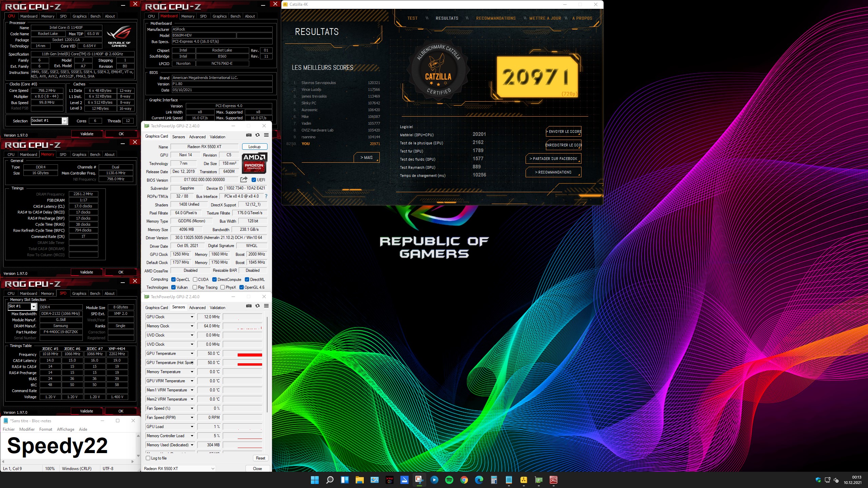Image resolution: width=868 pixels, height=488 pixels.
Task: Open the Memory Clock sensor dropdown
Action: click(x=192, y=326)
